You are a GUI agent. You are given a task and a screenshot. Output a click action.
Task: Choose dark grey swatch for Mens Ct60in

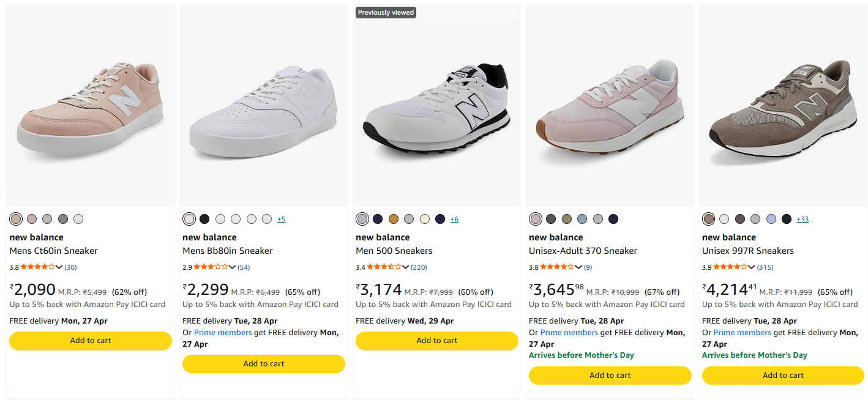(63, 219)
